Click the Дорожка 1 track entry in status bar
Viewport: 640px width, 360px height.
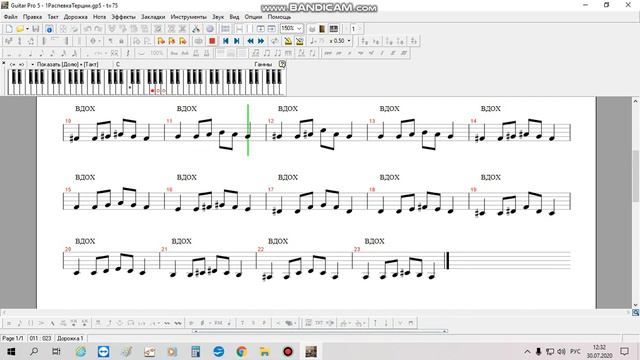70,338
